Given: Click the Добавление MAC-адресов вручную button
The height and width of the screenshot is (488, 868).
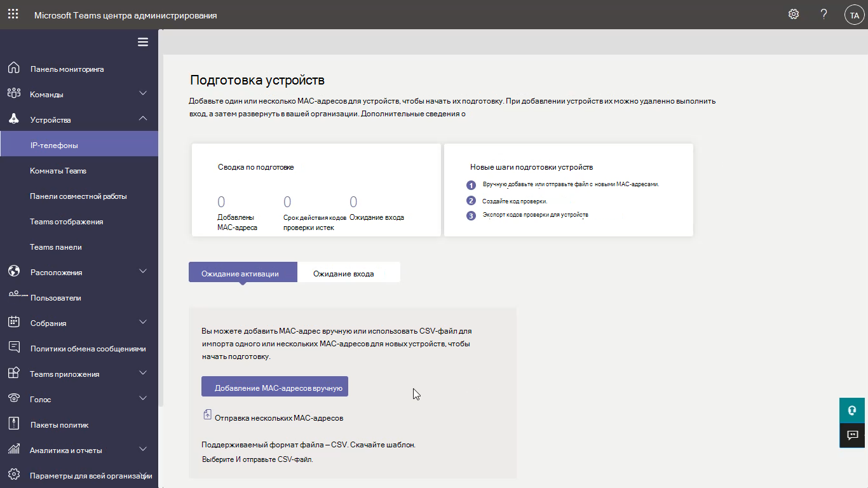Looking at the screenshot, I should 275,386.
